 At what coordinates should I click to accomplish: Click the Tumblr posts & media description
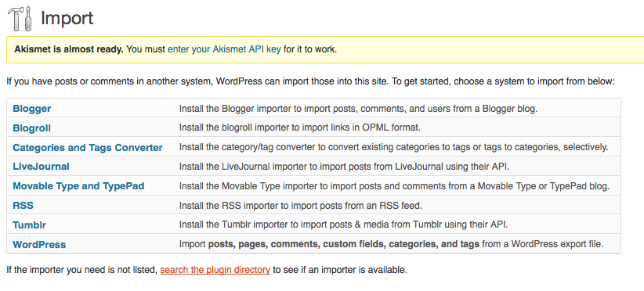(x=344, y=225)
